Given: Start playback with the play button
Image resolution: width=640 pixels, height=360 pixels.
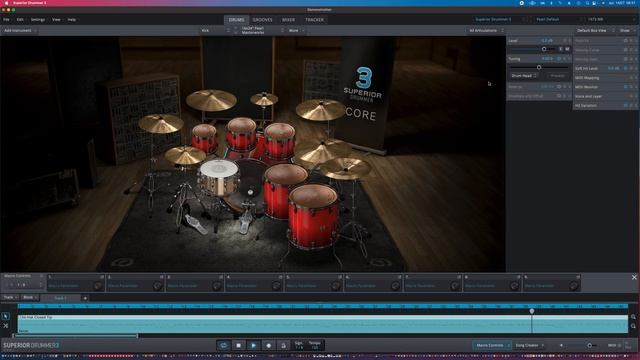Looking at the screenshot, I should pos(253,345).
